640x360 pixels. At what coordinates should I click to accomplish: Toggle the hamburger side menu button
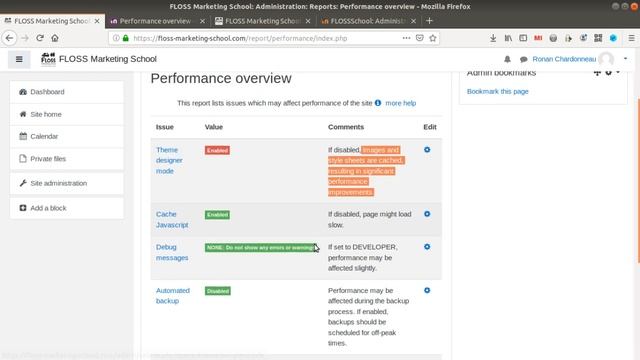point(19,59)
